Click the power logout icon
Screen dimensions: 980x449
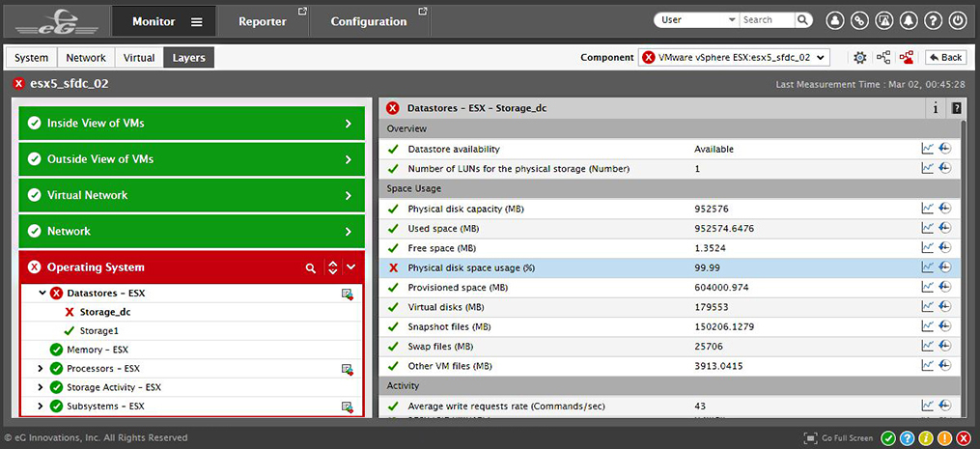[x=958, y=20]
